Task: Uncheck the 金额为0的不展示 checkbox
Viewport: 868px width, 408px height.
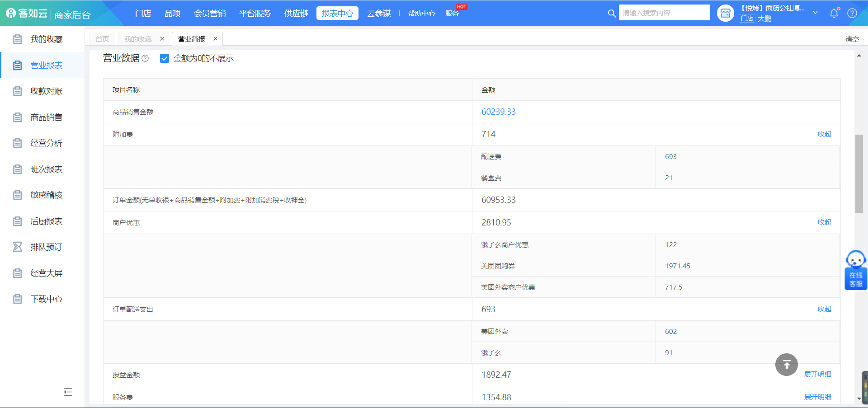Action: coord(165,58)
